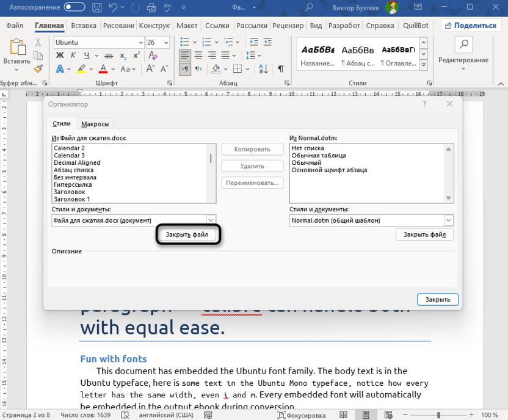Expand the Normal.dotm template dropdown

coord(449,220)
